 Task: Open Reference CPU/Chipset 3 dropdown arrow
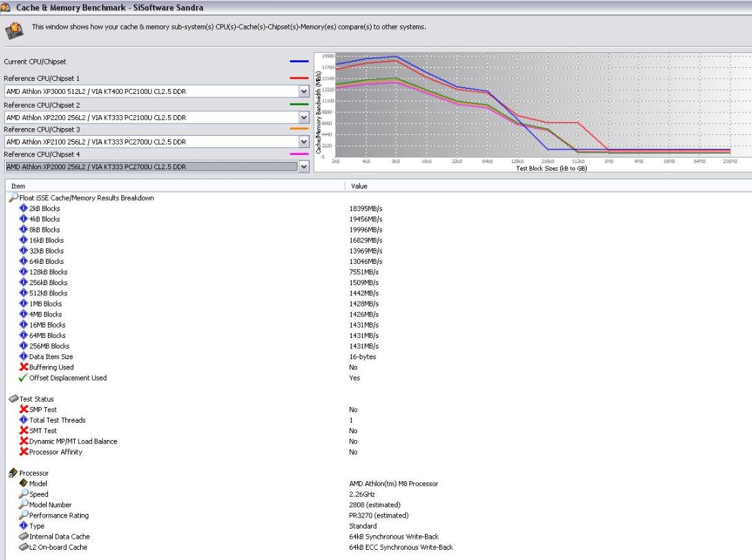point(304,142)
